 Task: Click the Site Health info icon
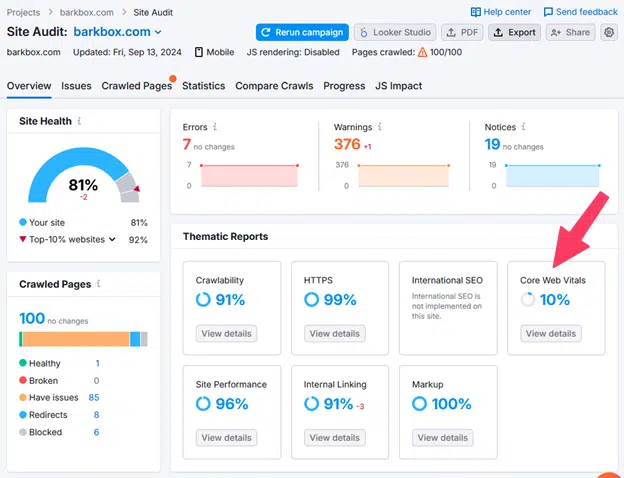79,121
